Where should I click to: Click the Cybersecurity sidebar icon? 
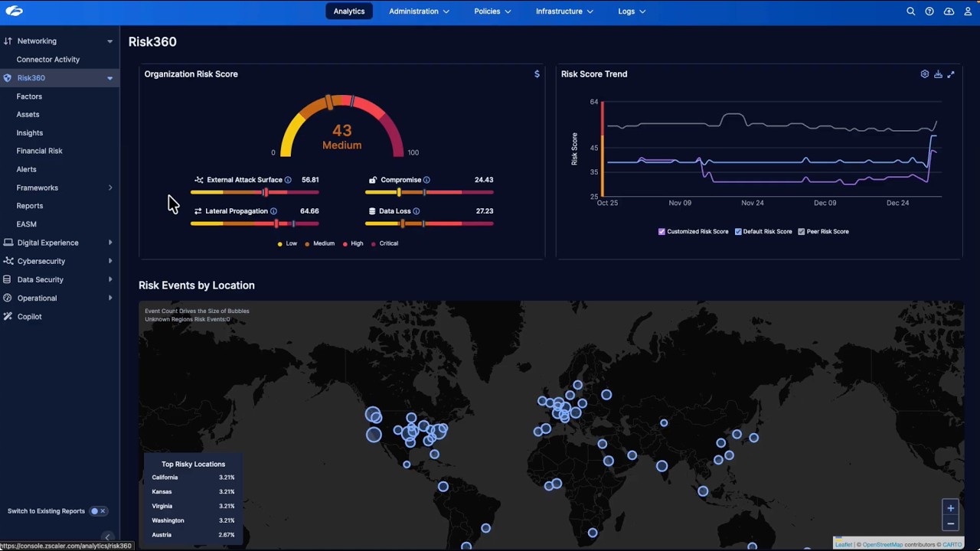click(x=8, y=261)
